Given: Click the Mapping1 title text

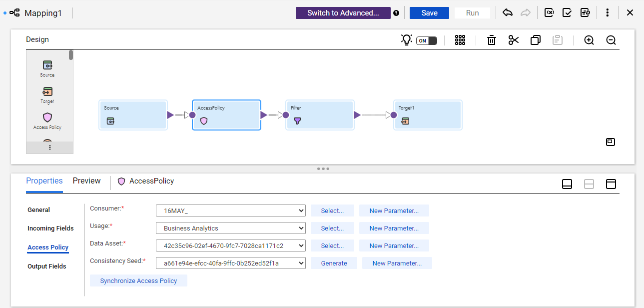Looking at the screenshot, I should (x=43, y=13).
